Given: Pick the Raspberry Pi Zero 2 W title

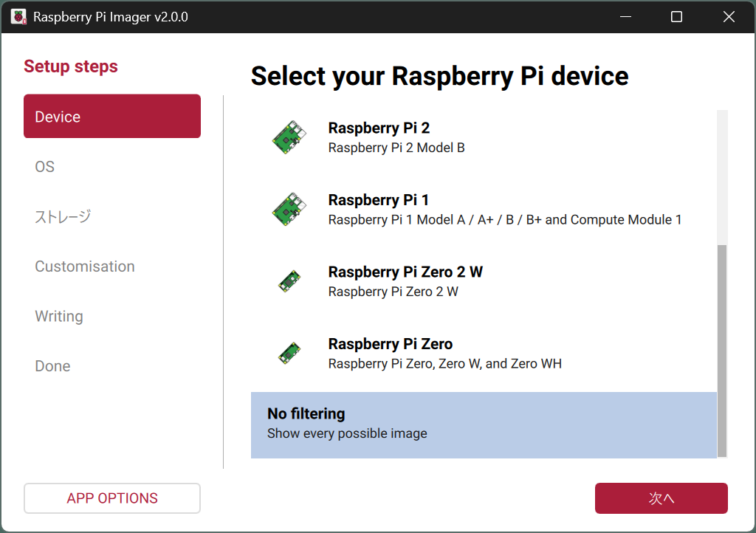Looking at the screenshot, I should [405, 272].
